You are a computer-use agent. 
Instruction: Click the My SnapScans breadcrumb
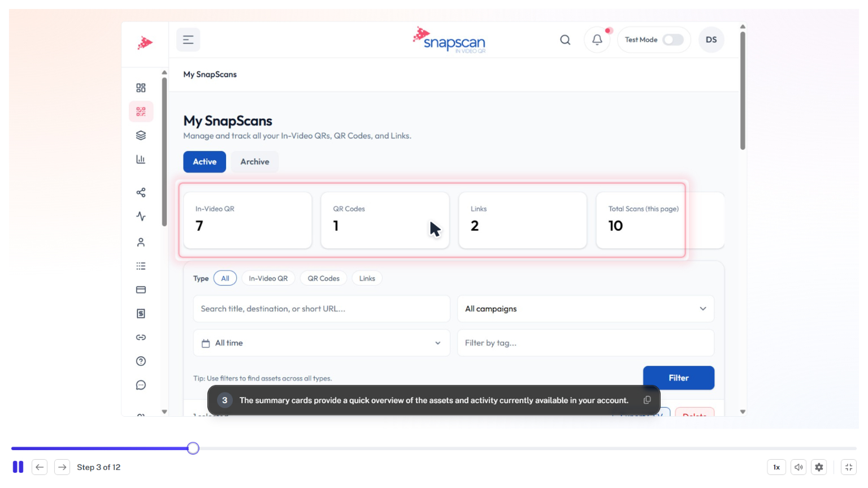(x=210, y=74)
